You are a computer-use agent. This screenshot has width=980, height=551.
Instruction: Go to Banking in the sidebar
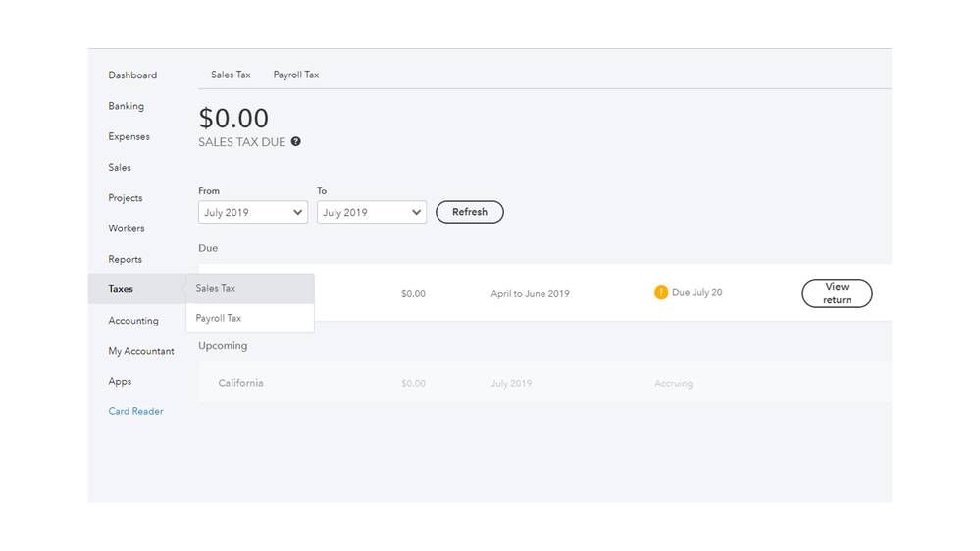(x=126, y=106)
